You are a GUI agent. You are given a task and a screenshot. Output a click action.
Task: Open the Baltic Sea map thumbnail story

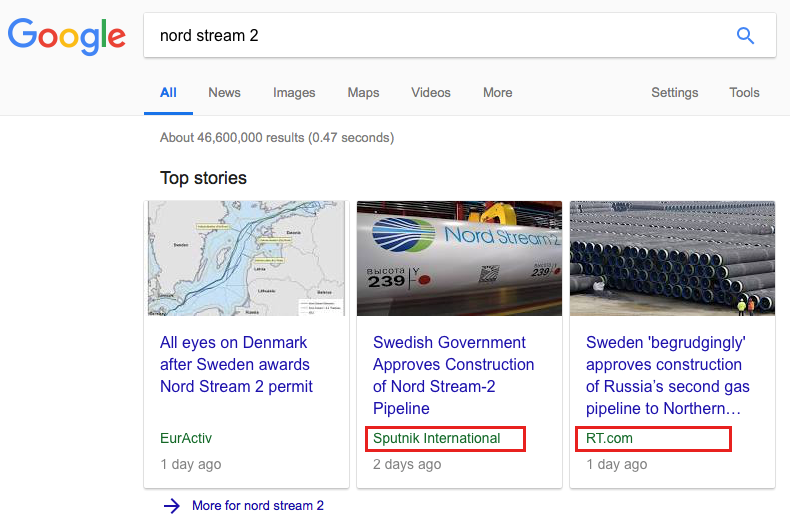click(246, 258)
